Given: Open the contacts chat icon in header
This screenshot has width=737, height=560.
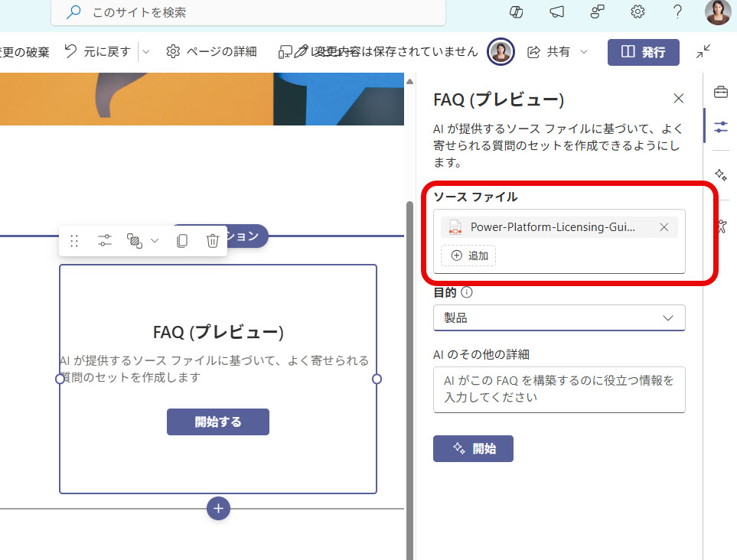Looking at the screenshot, I should (598, 11).
